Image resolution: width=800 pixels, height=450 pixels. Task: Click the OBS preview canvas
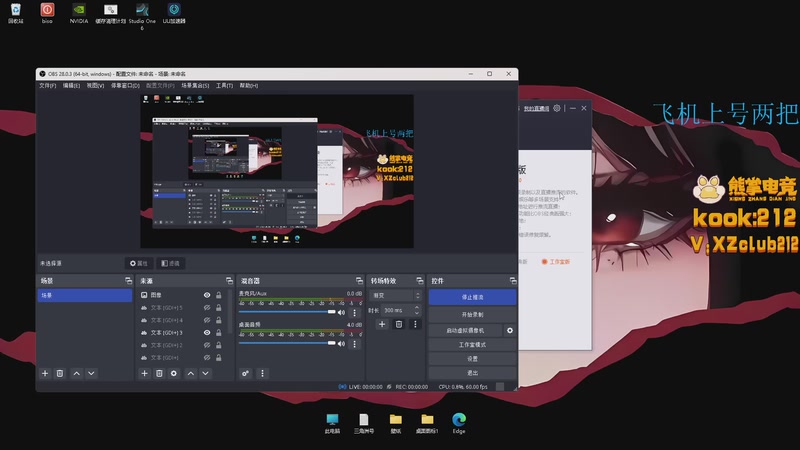[277, 171]
